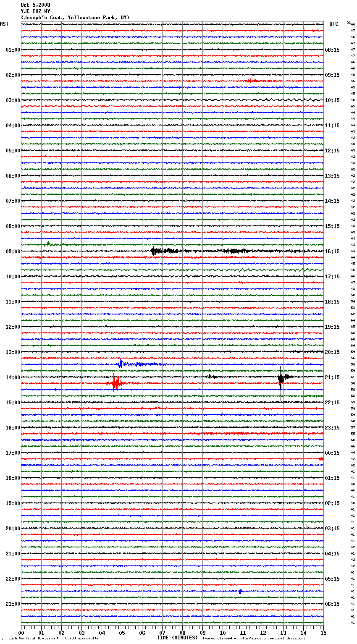357x644 pixels.
Task: Click the Each Vertical Division 83.33 microvolts note
Action: [53, 638]
